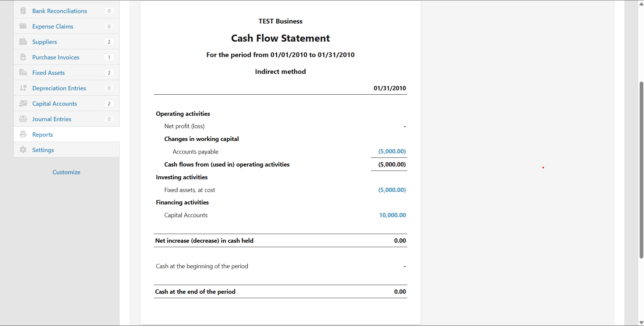Click the scrollbar down arrow

(641, 323)
